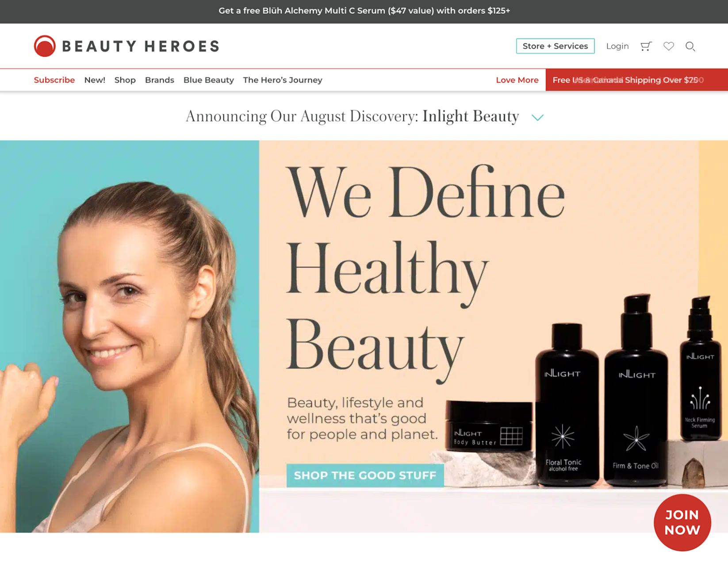This screenshot has width=728, height=567.
Task: Open the New! menu item
Action: click(x=95, y=80)
